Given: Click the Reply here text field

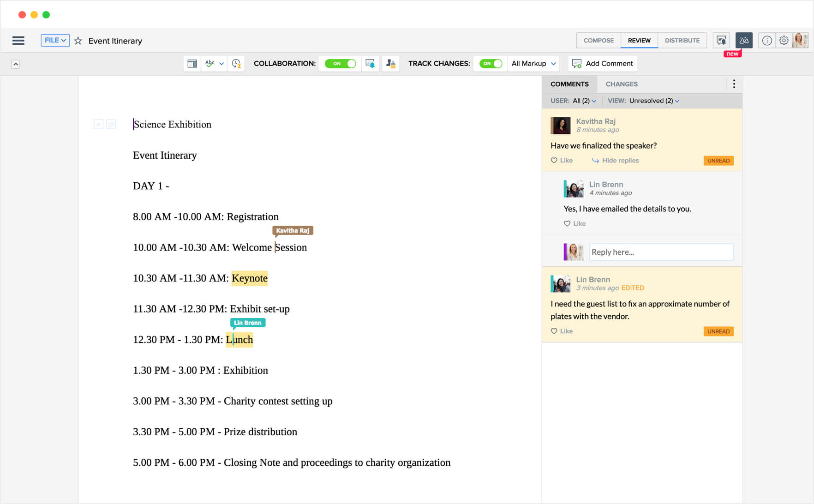Looking at the screenshot, I should 661,252.
